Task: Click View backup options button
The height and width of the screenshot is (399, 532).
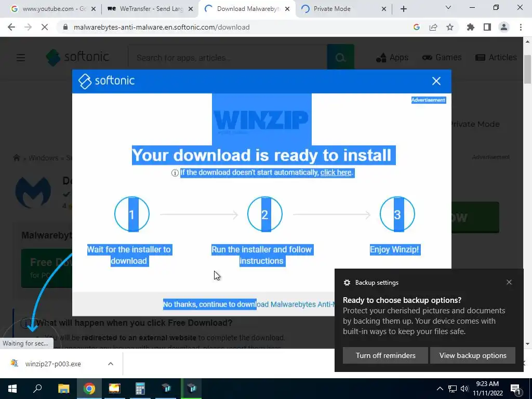Action: (473, 355)
